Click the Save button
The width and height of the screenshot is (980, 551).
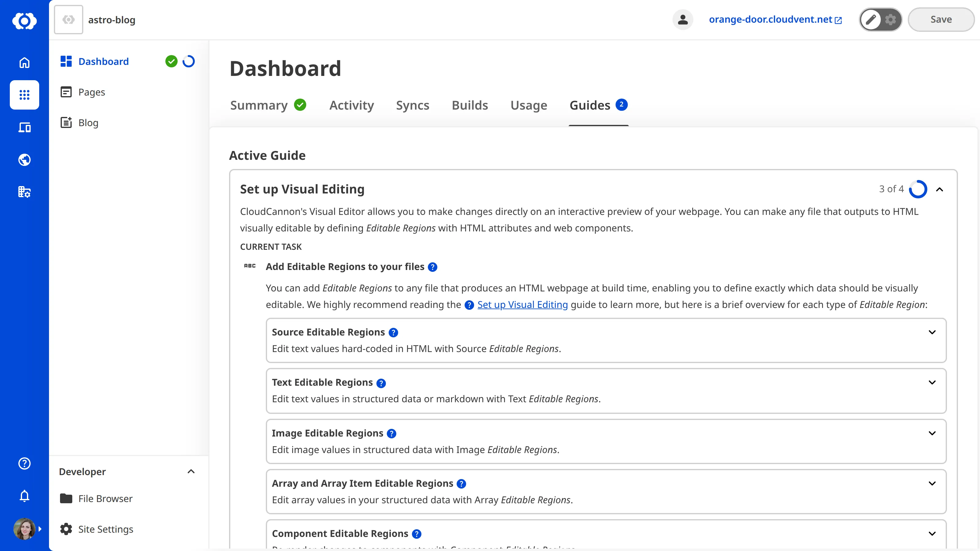click(x=941, y=20)
